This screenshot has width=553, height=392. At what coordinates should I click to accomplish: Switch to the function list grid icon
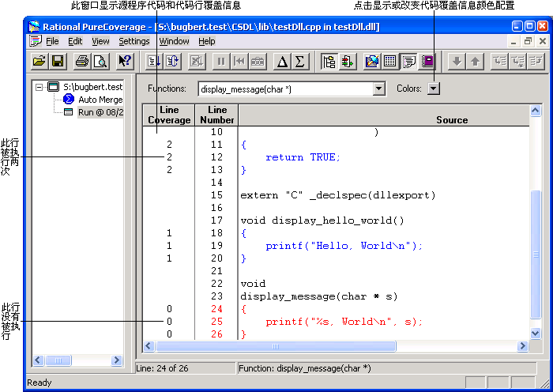pos(390,62)
